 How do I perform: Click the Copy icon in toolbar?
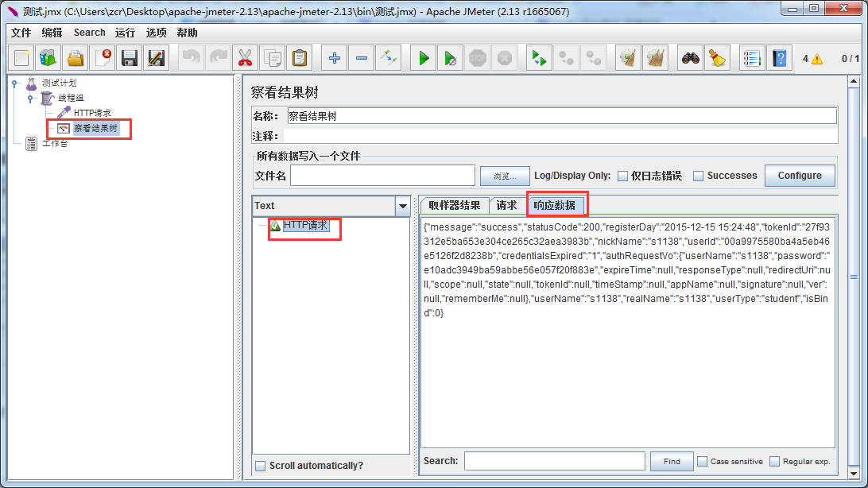(x=273, y=58)
